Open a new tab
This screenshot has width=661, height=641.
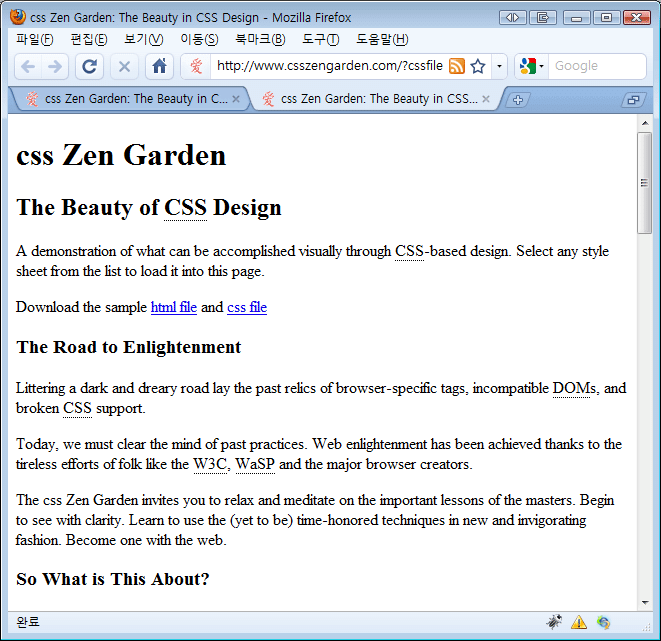click(518, 100)
